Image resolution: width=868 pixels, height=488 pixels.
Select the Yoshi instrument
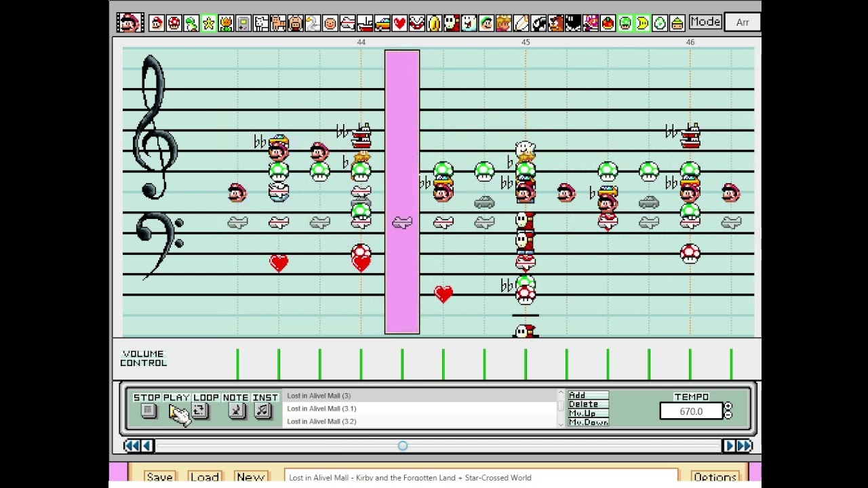(191, 23)
